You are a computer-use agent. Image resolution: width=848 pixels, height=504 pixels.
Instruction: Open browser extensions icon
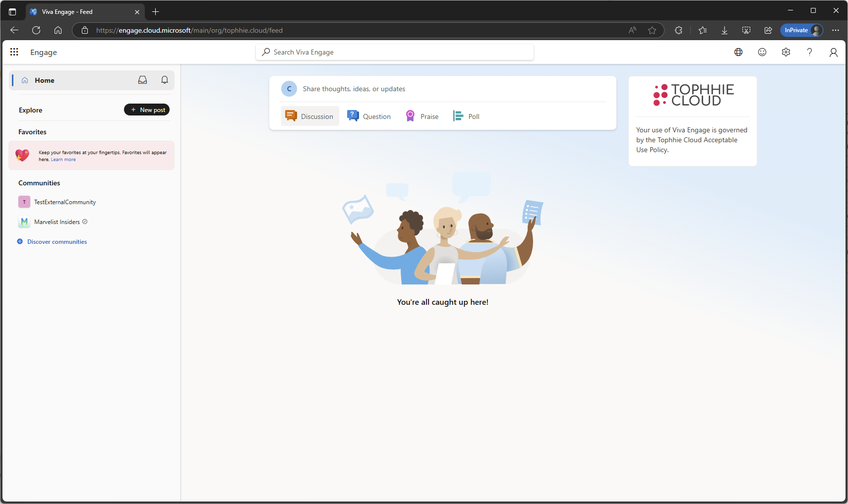(x=679, y=30)
